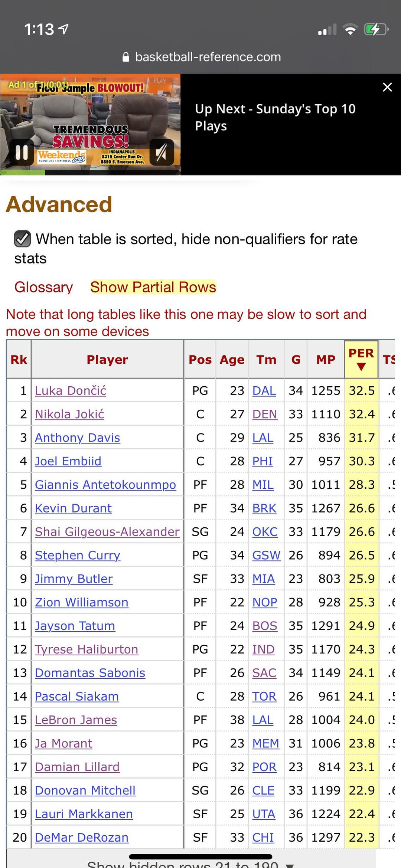Image resolution: width=401 pixels, height=868 pixels.
Task: Click Show Partial Rows
Action: (153, 287)
